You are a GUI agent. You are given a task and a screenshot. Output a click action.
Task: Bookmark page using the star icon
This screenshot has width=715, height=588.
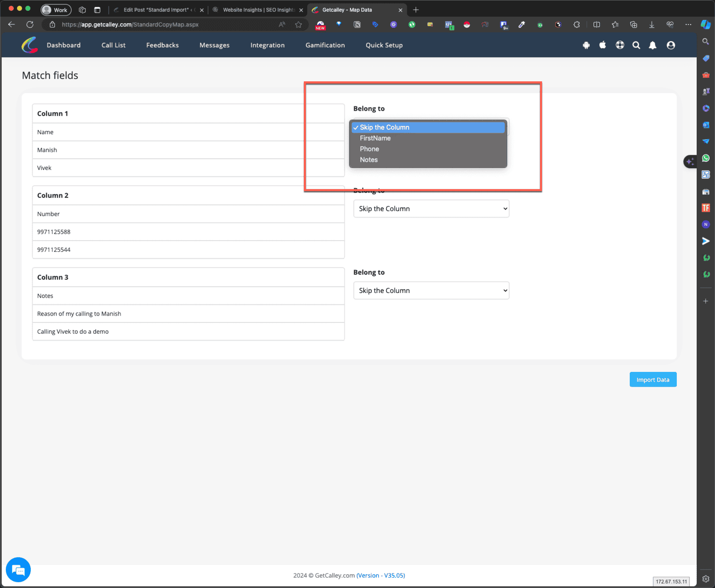tap(298, 24)
